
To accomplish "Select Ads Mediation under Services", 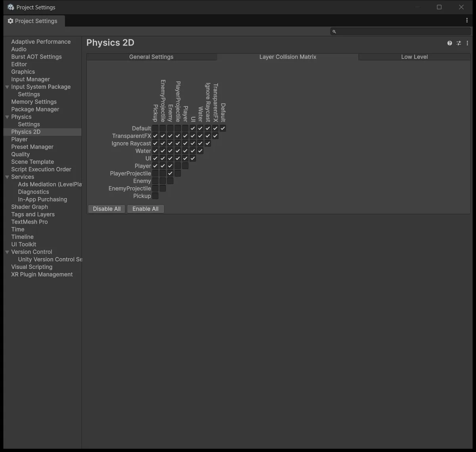I will click(x=50, y=184).
